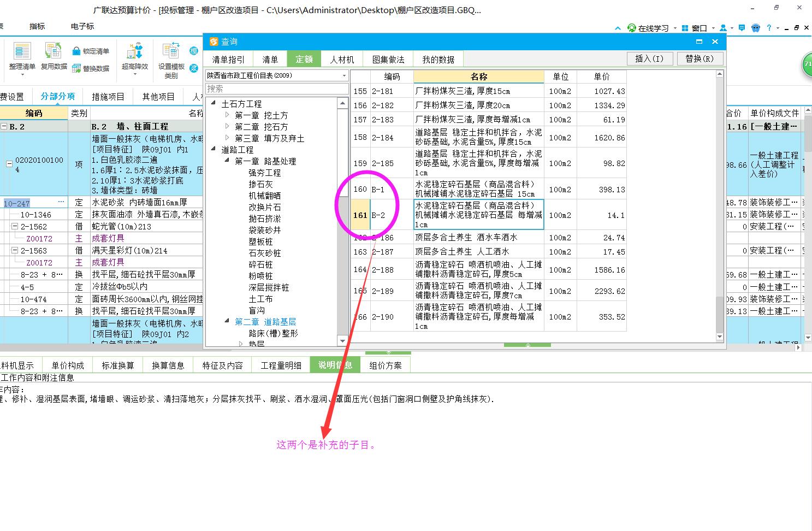Image resolution: width=812 pixels, height=531 pixels.
Task: Open the 我的数据 tab
Action: (x=438, y=60)
